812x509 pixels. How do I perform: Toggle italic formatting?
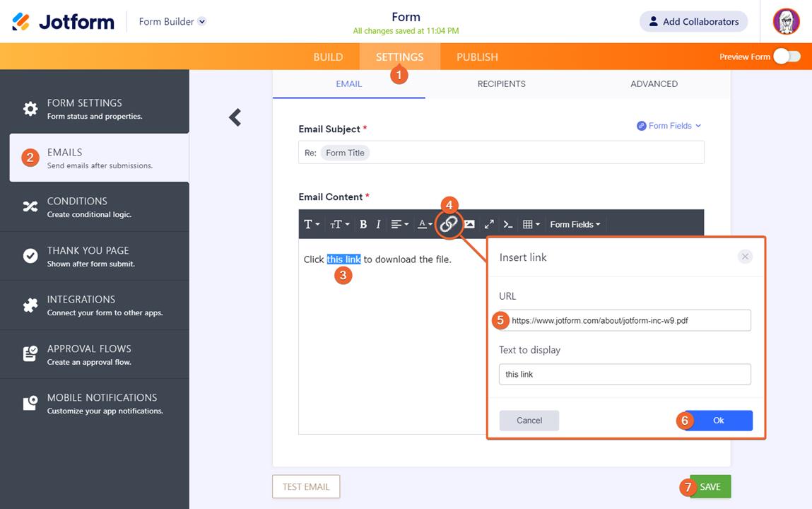379,224
